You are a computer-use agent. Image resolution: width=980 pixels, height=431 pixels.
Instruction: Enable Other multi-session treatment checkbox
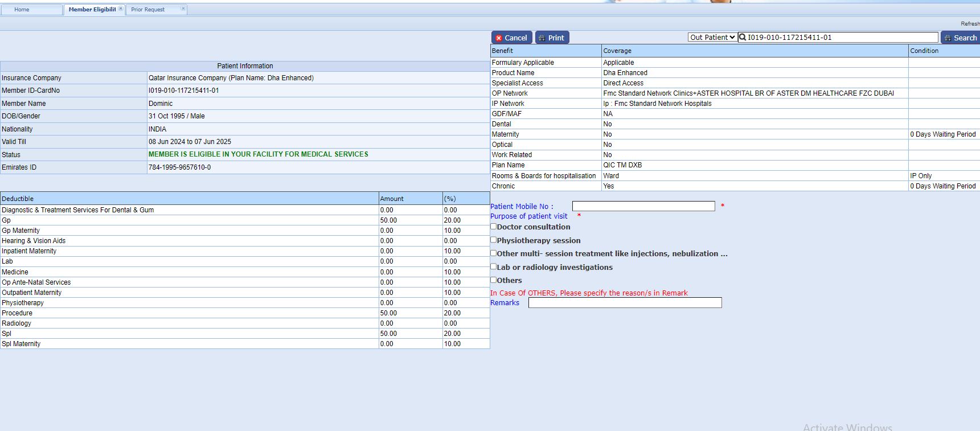pyautogui.click(x=494, y=253)
